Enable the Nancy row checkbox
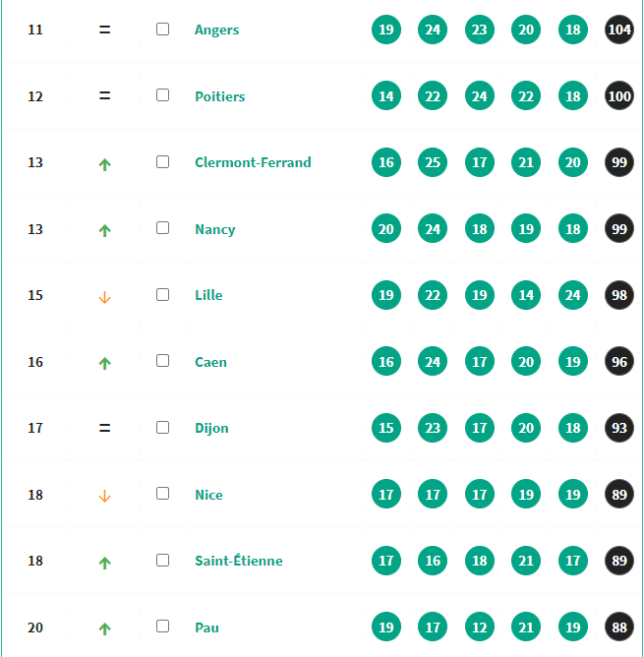Viewport: 644px width, 657px height. tap(163, 228)
